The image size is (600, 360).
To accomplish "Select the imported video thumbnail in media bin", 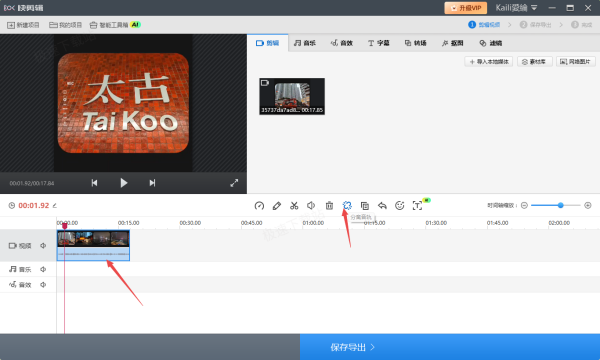I will 292,96.
